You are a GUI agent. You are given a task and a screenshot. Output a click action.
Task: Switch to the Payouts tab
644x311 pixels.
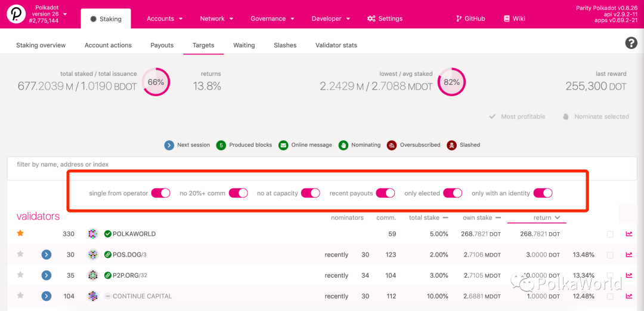(162, 45)
